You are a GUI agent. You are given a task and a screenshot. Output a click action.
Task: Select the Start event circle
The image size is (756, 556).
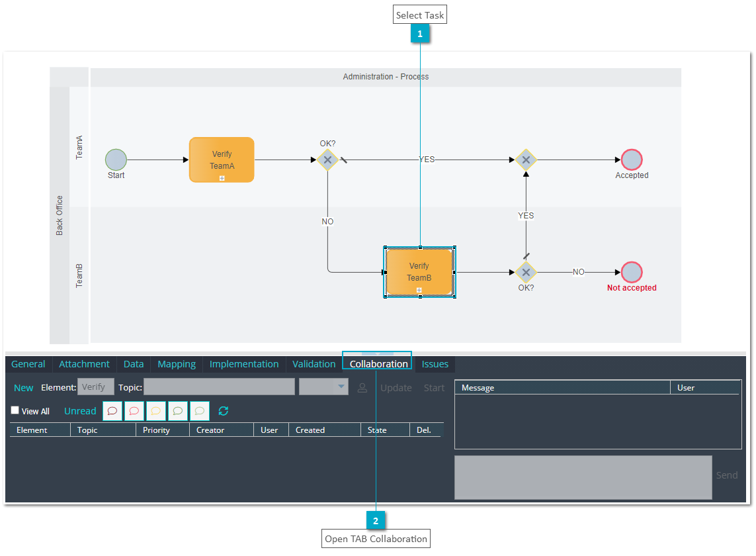pyautogui.click(x=116, y=160)
